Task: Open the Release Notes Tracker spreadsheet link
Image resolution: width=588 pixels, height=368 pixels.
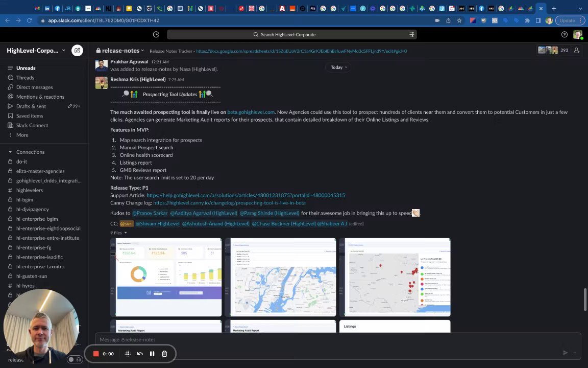Action: pyautogui.click(x=302, y=51)
